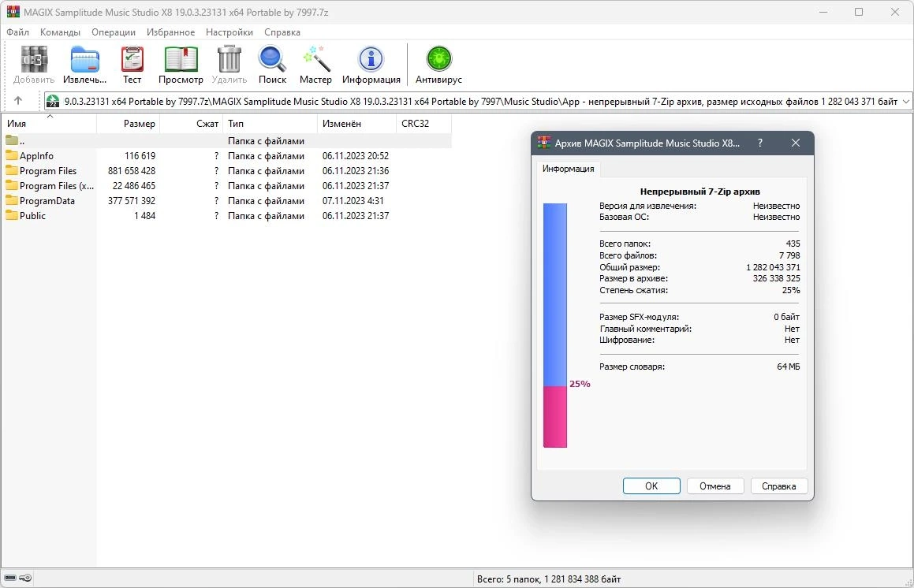
Task: Click Размер SFX-модуля value 0 байт
Action: (787, 317)
